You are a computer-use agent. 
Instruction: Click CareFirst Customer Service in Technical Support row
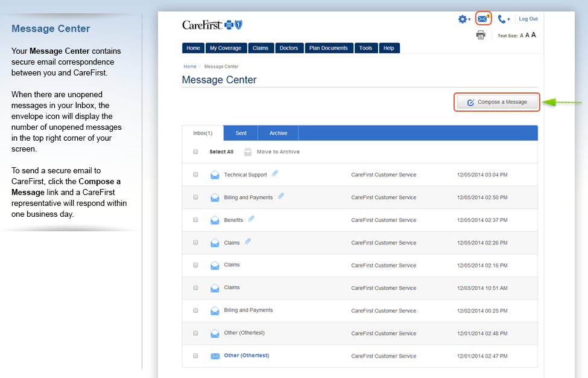click(x=384, y=175)
